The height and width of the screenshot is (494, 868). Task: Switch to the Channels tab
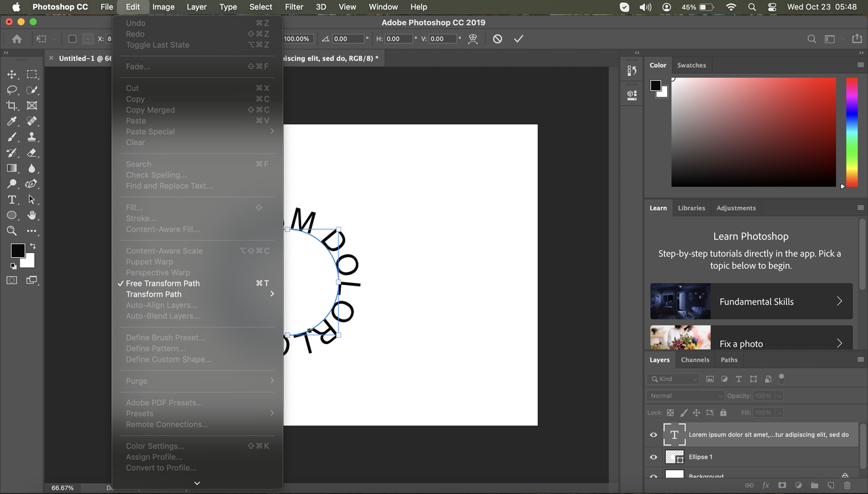point(695,360)
